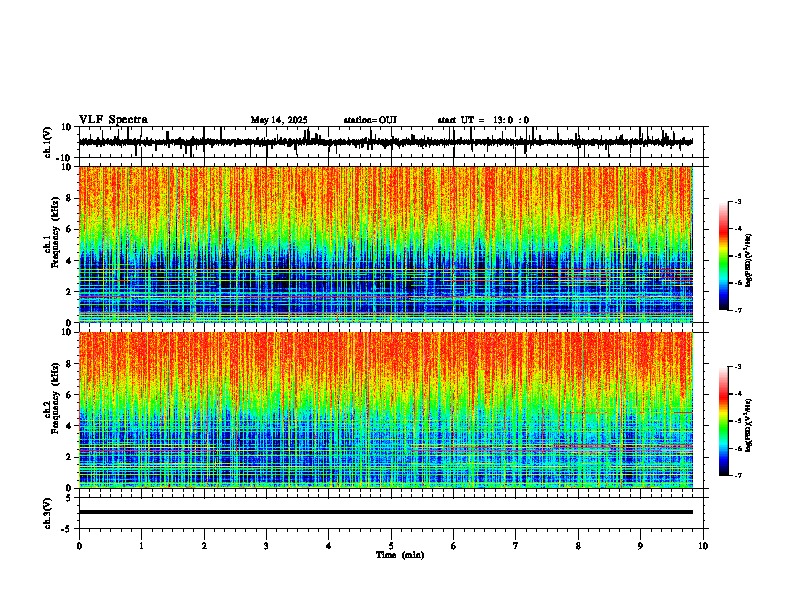Click the 0 tick on the Time axis
The height and width of the screenshot is (612, 792).
coord(79,546)
